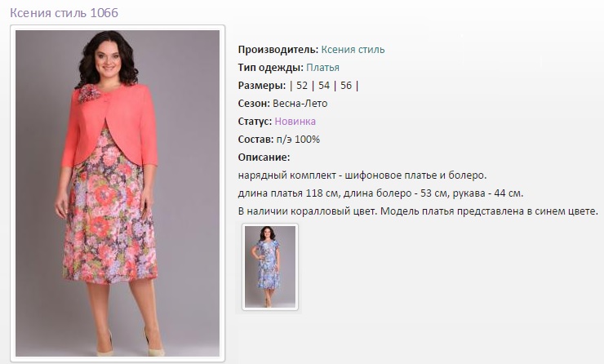
Task: Open the blue dress thumbnail image
Action: click(x=270, y=267)
